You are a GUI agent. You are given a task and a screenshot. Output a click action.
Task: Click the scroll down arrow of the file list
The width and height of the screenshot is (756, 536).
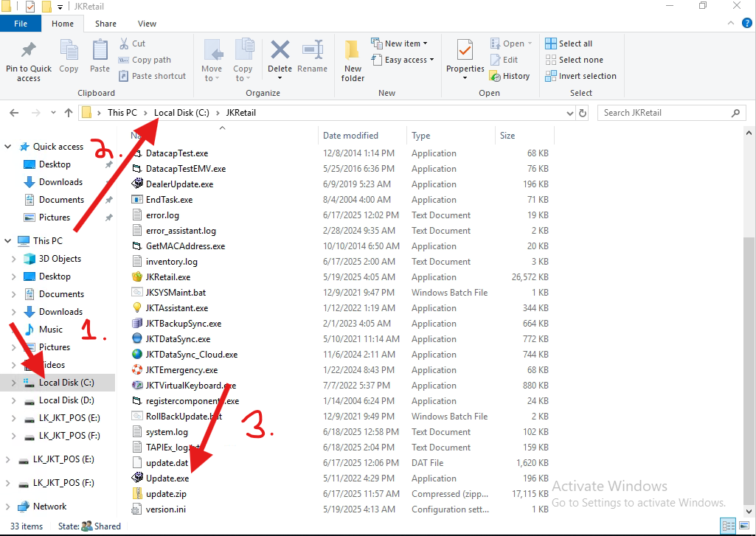click(x=749, y=511)
